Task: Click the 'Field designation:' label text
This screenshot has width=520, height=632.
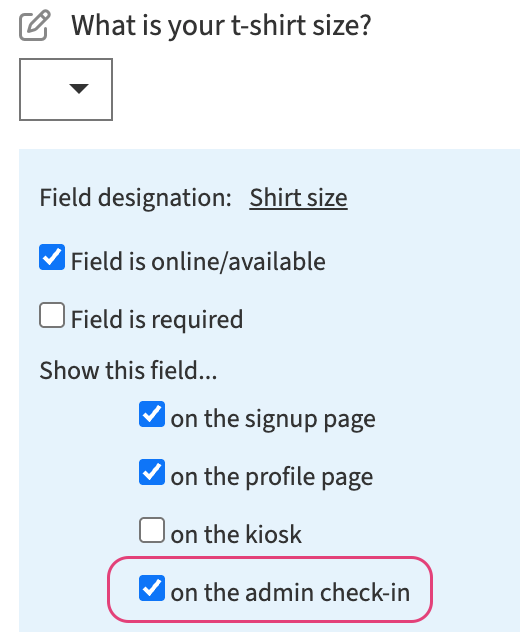Action: 135,198
